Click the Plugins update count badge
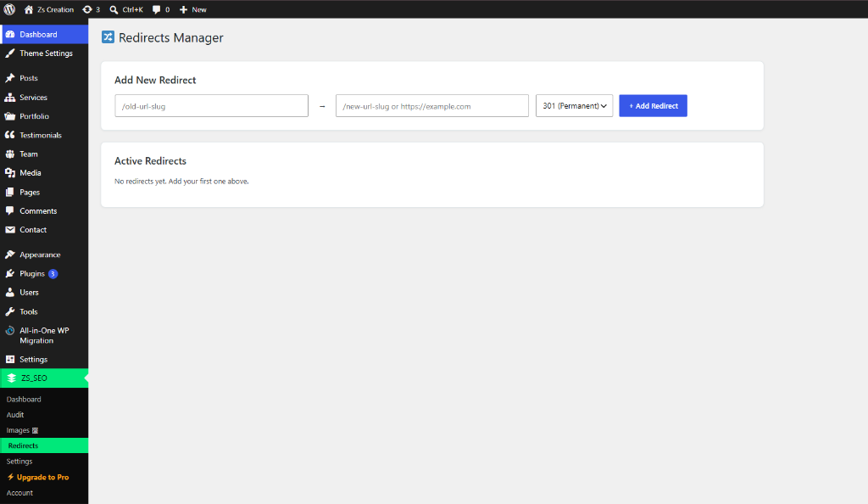The image size is (868, 504). [53, 273]
